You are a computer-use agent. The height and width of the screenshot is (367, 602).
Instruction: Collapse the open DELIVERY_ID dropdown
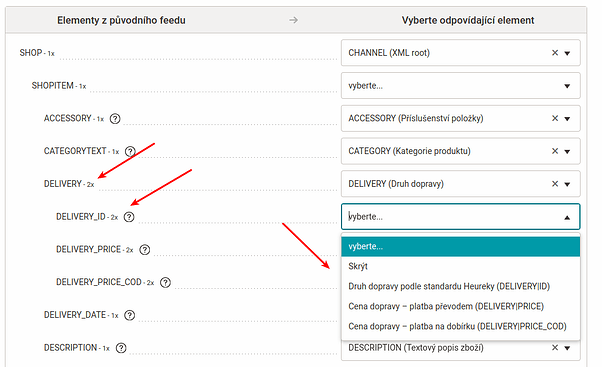tap(567, 217)
